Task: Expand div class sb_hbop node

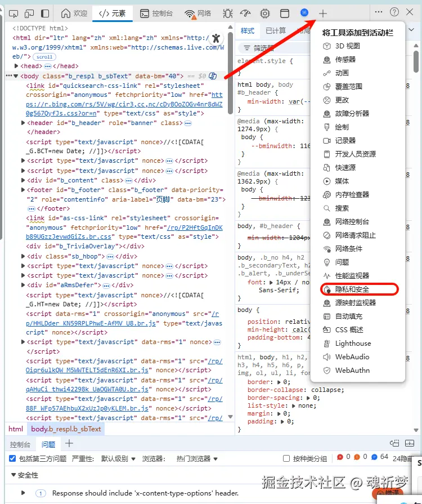Action: coord(23,256)
